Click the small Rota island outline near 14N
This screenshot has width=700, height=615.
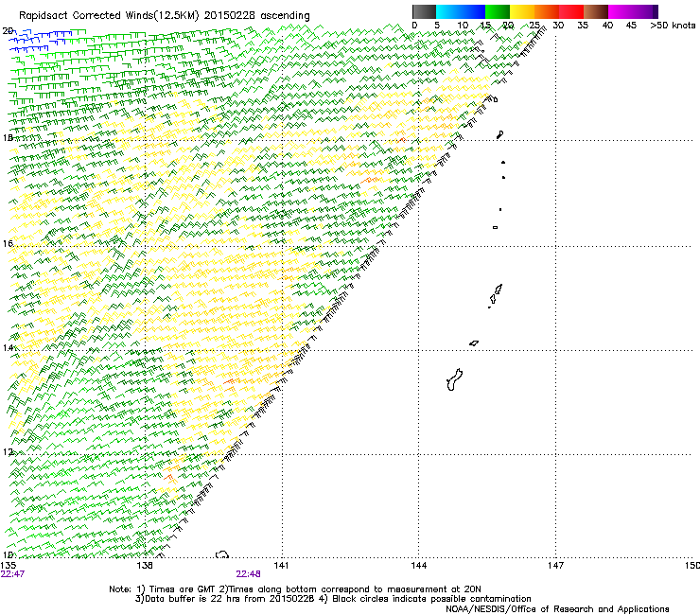[x=474, y=343]
